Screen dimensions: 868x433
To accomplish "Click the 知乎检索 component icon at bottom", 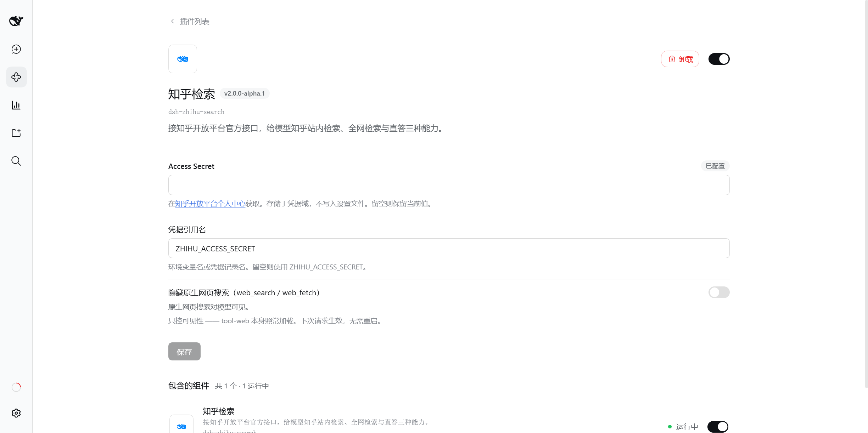I will 181,424.
